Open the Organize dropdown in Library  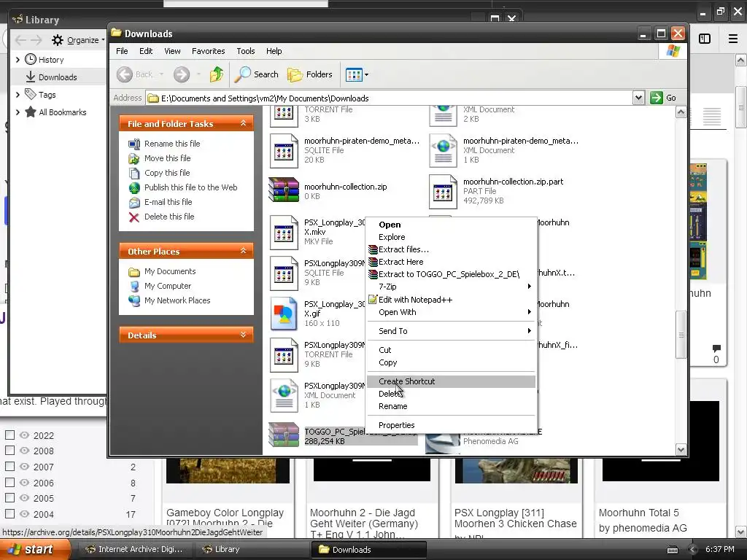coord(78,40)
